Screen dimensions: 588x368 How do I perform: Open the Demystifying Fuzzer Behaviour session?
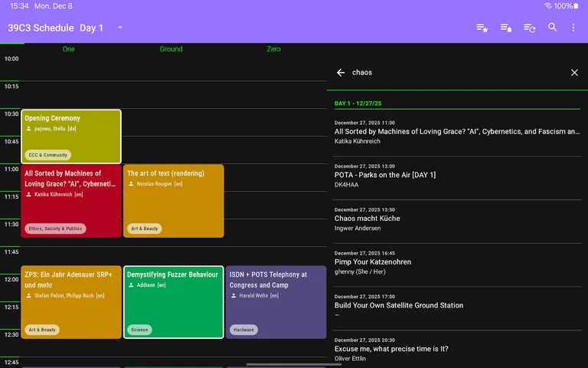click(x=174, y=302)
